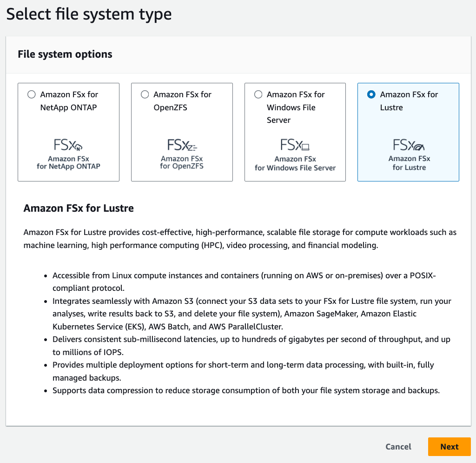
Task: Click the FSx icon inside the OpenZFS card
Action: click(x=182, y=144)
